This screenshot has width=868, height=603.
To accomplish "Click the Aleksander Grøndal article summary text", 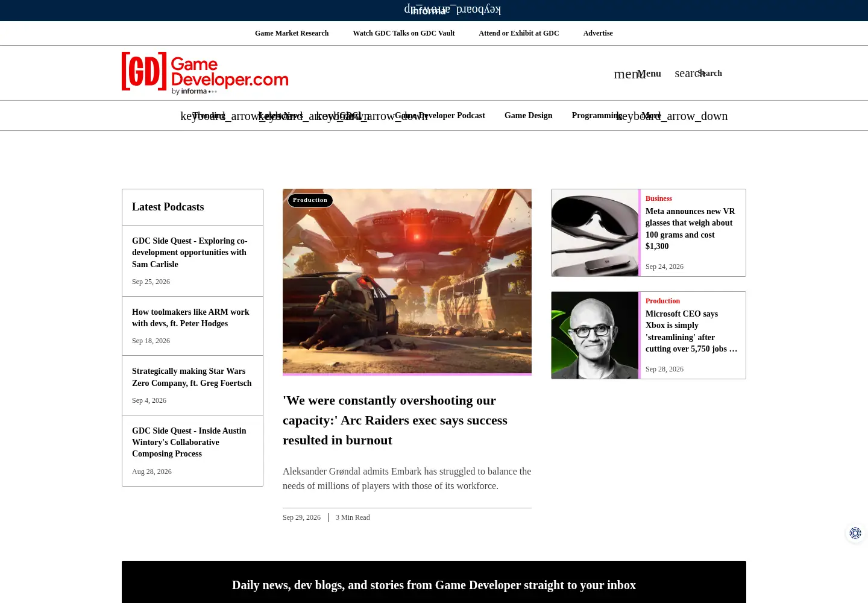I will 407,479.
